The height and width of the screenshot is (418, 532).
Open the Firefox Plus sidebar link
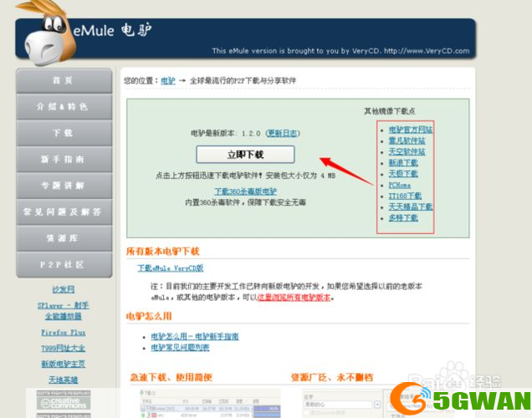coord(64,332)
